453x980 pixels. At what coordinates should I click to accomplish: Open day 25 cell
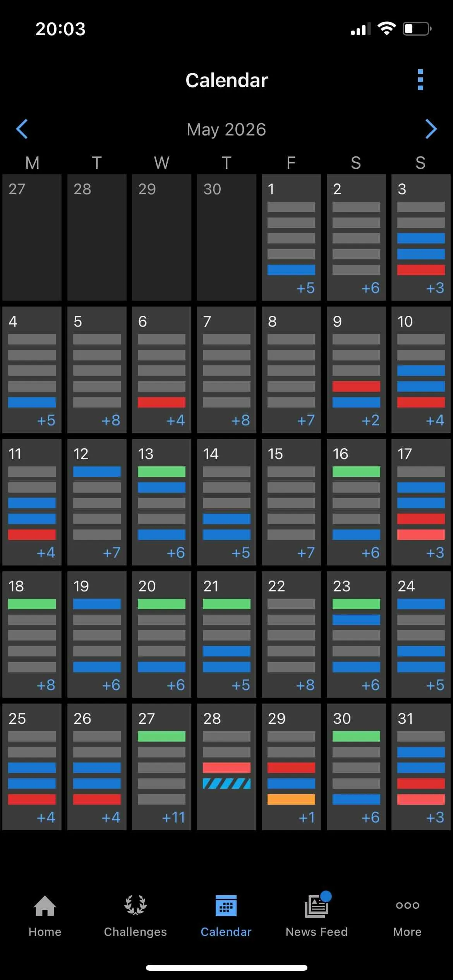click(x=32, y=767)
